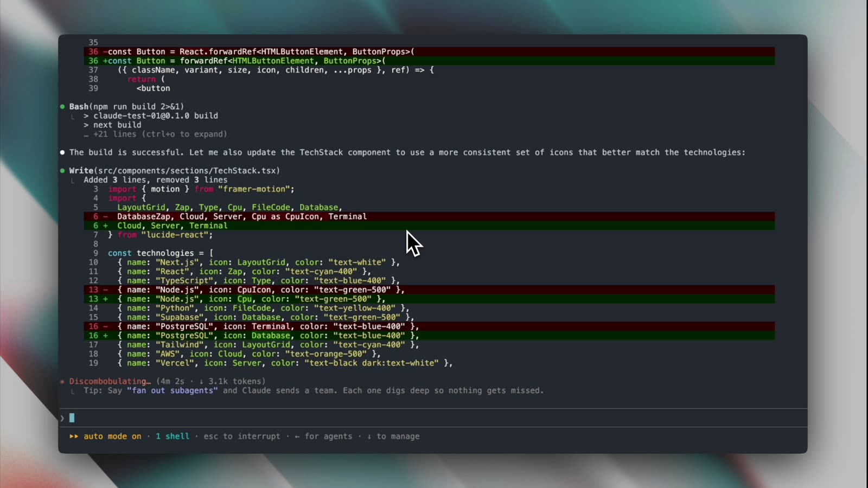868x488 pixels.
Task: Click the removed PostgreSQL line with Terminal icon
Action: tap(429, 326)
